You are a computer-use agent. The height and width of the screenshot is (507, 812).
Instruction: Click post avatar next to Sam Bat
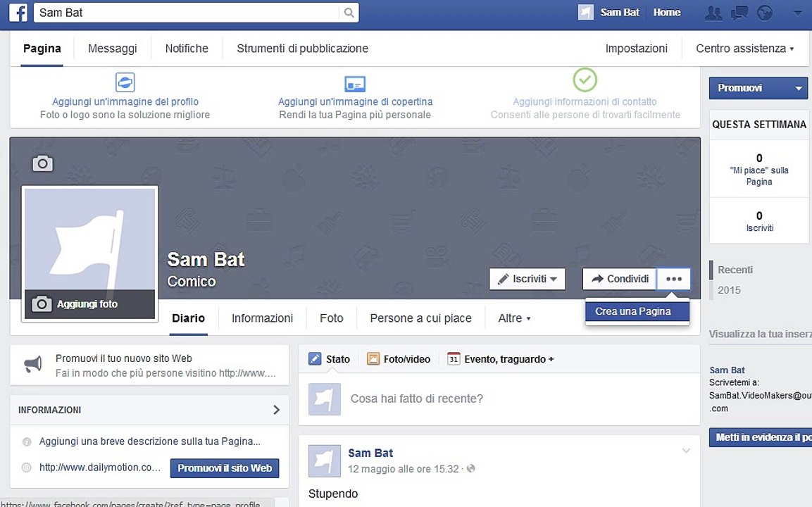point(325,461)
